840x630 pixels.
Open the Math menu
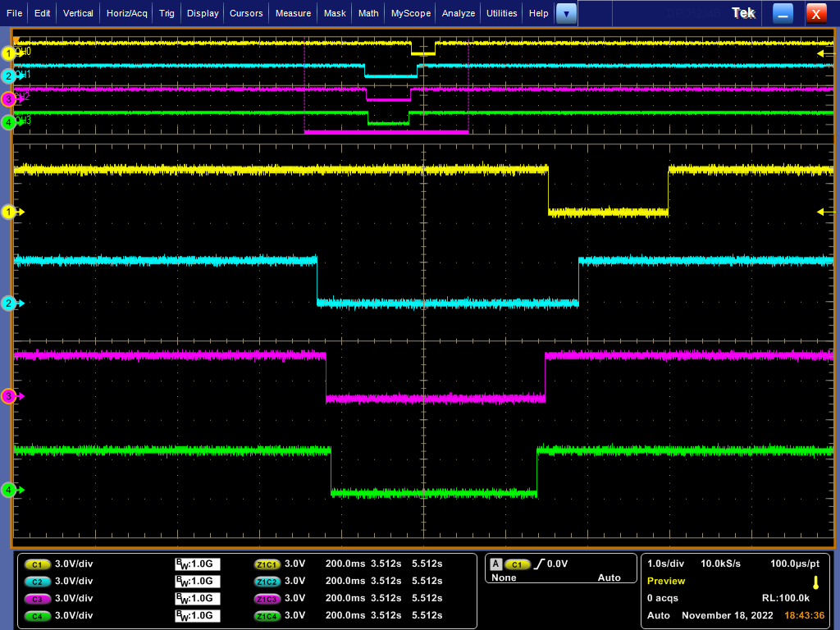pos(368,13)
